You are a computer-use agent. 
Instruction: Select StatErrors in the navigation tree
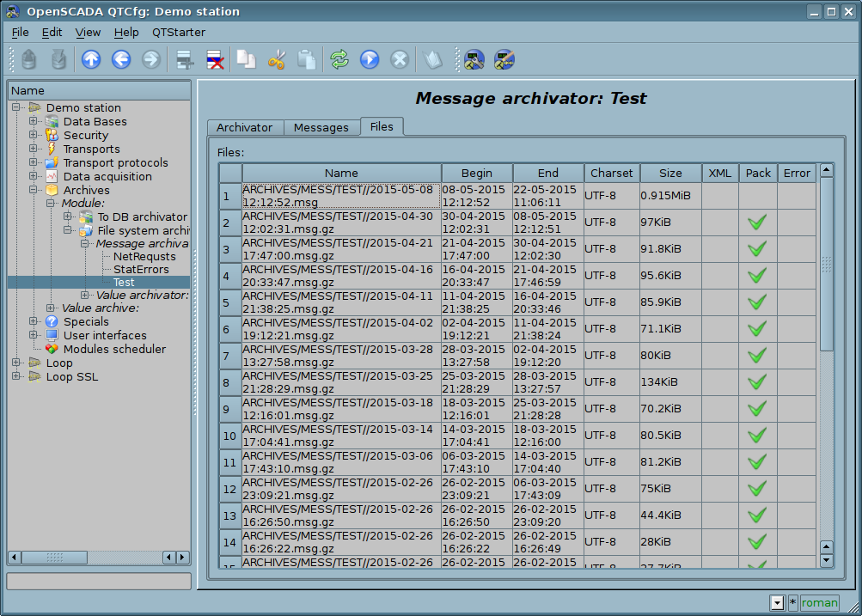coord(141,270)
